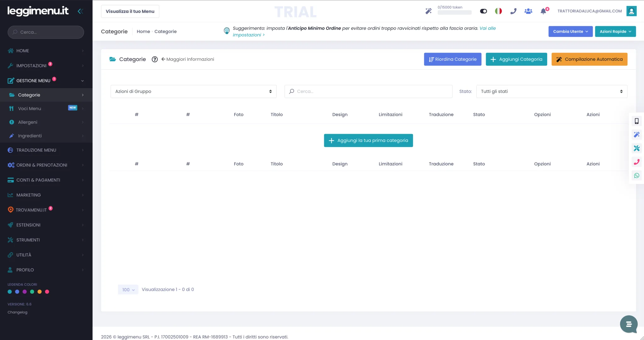Click green legend color dot

32,292
